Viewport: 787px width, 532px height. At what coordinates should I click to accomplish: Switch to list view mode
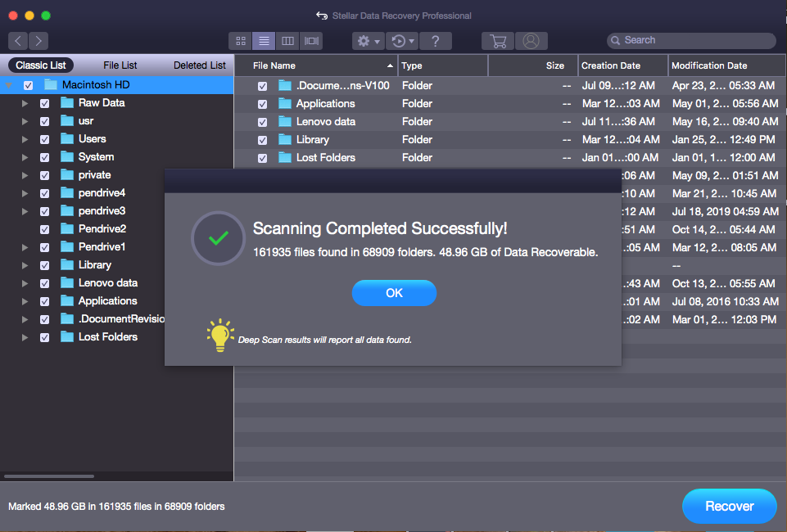point(264,41)
